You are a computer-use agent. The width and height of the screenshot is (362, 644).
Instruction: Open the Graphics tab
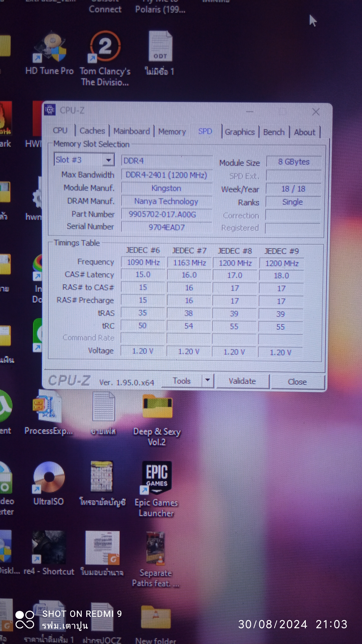(x=240, y=132)
